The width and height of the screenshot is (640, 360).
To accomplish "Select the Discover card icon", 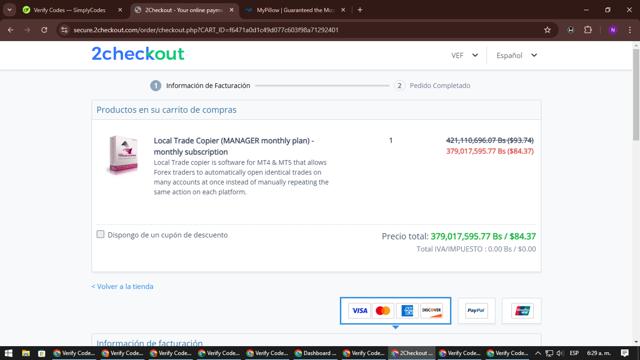I will (x=431, y=311).
